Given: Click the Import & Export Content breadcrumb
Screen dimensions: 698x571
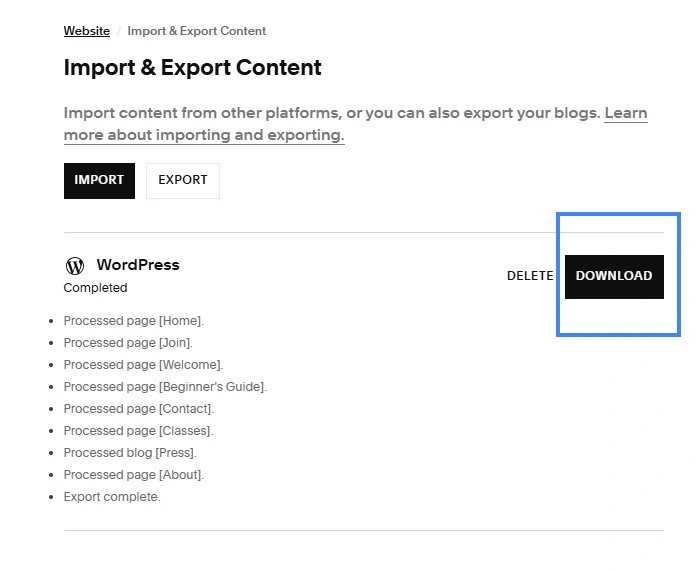Looking at the screenshot, I should coord(196,31).
